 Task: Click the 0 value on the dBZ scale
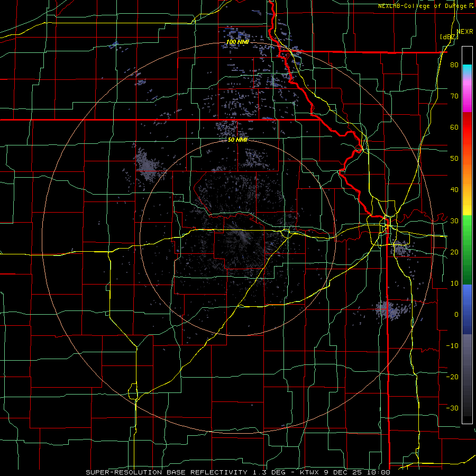[x=456, y=315]
